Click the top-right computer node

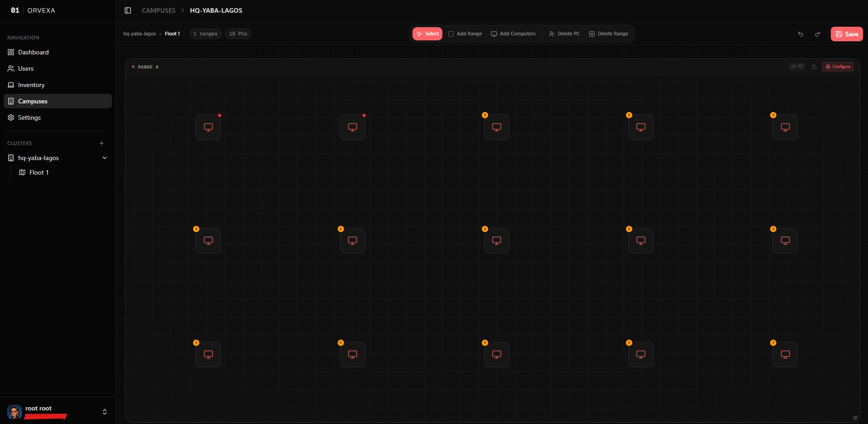click(785, 127)
